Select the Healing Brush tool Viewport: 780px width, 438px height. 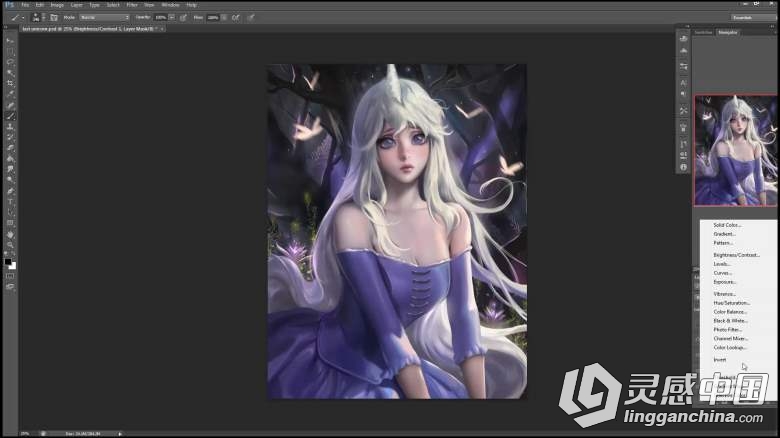(10, 106)
